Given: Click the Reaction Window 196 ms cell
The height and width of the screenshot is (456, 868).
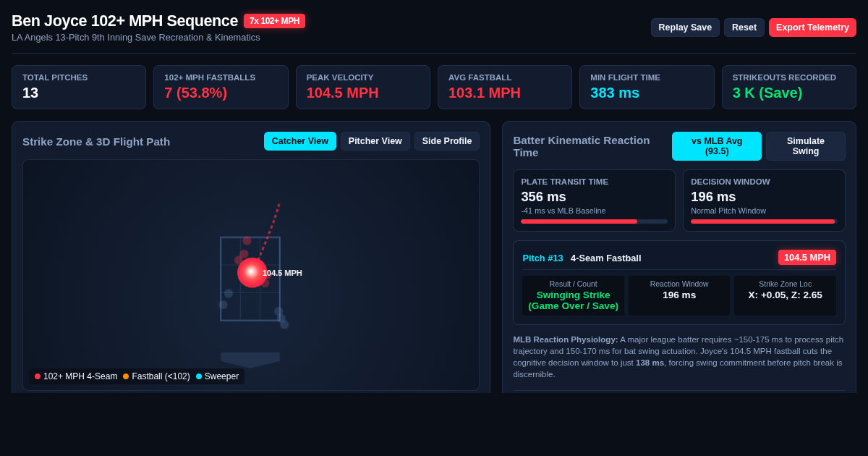Looking at the screenshot, I should click(x=679, y=295).
